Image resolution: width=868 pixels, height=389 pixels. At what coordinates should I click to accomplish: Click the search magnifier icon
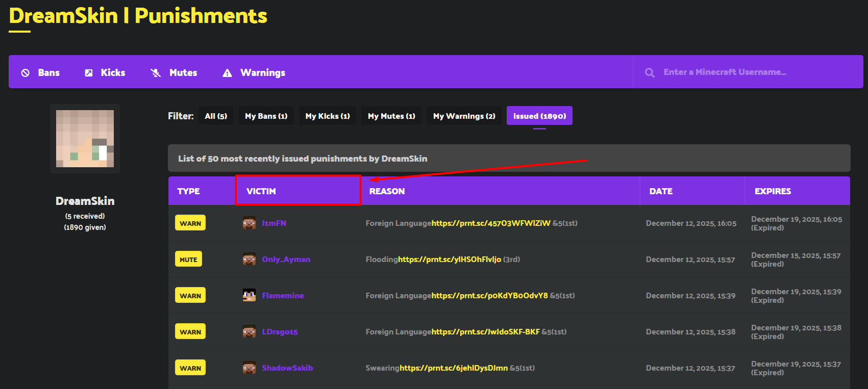click(x=650, y=73)
